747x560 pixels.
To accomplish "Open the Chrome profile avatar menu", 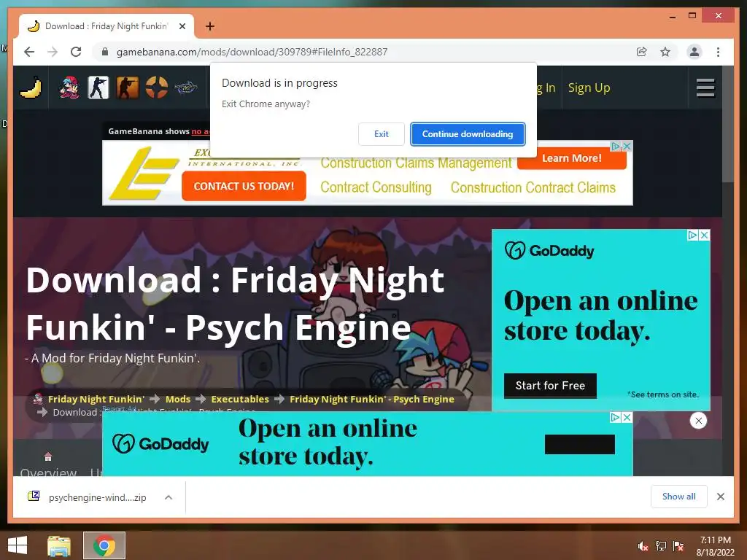I will click(694, 52).
